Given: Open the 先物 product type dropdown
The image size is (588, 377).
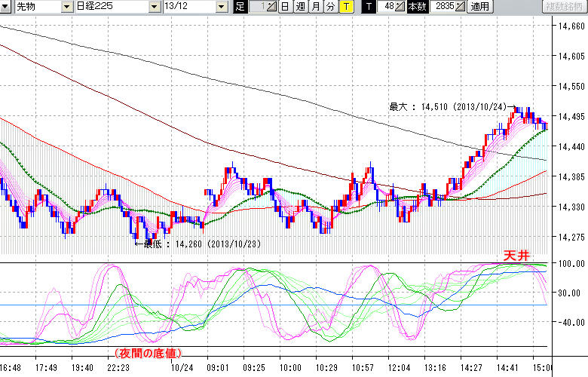Looking at the screenshot, I should click(x=67, y=7).
